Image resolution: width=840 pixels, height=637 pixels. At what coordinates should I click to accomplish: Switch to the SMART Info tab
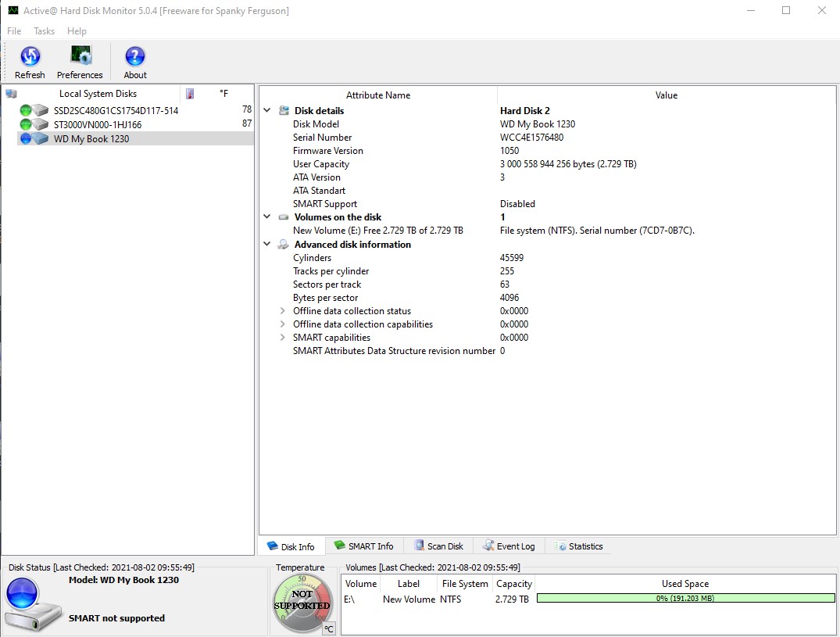coord(363,546)
